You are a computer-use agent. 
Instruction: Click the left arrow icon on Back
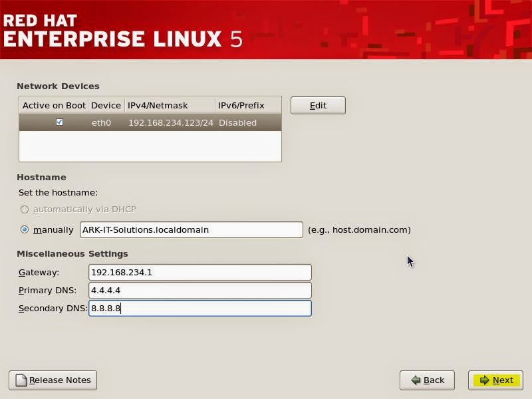click(x=416, y=380)
